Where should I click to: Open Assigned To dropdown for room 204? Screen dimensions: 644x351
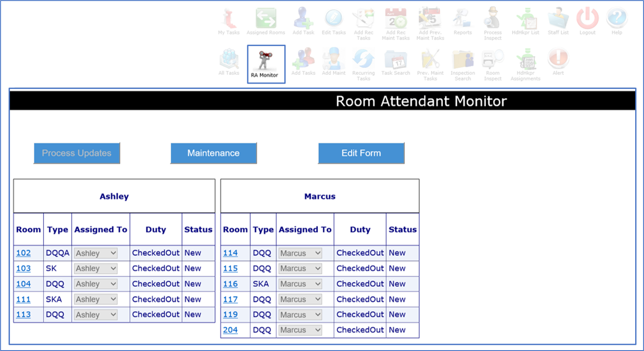300,330
